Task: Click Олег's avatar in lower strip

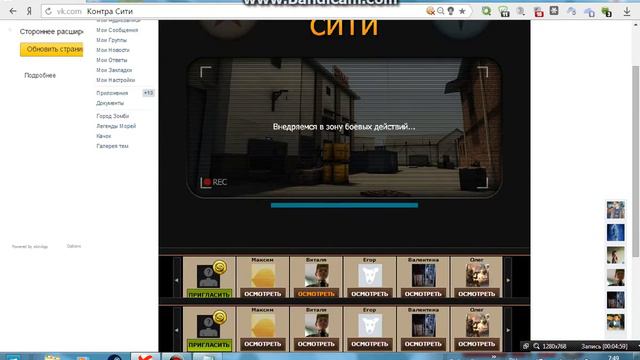Action: (x=477, y=325)
